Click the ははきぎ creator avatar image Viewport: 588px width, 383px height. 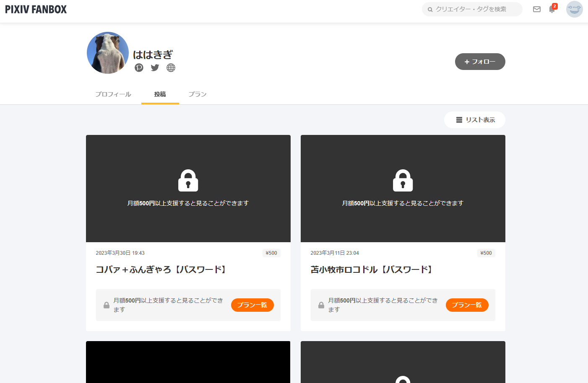tap(108, 53)
